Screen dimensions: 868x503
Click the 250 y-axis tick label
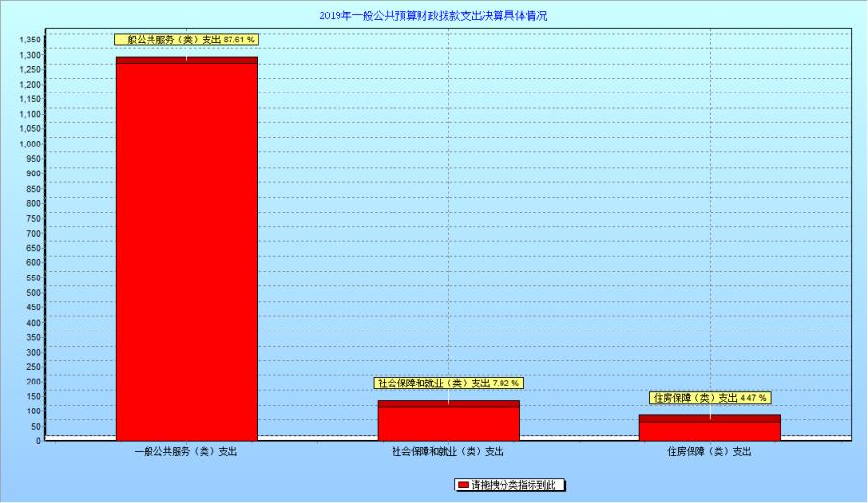(34, 366)
